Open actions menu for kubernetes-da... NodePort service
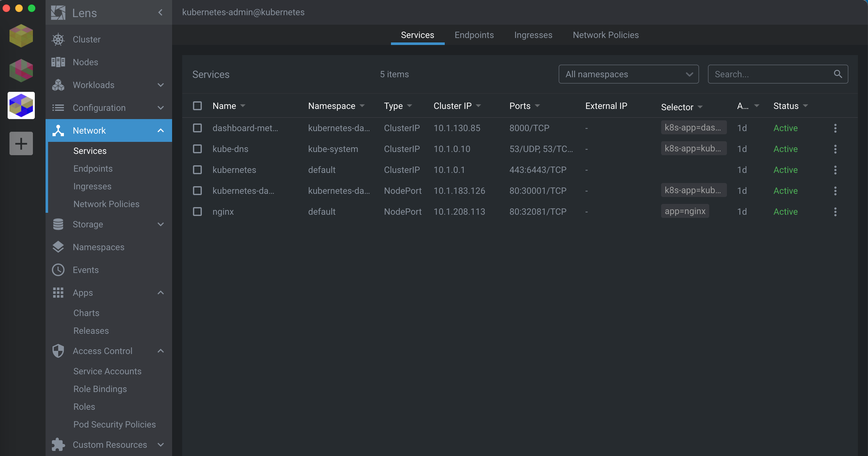The height and width of the screenshot is (456, 868). (835, 191)
